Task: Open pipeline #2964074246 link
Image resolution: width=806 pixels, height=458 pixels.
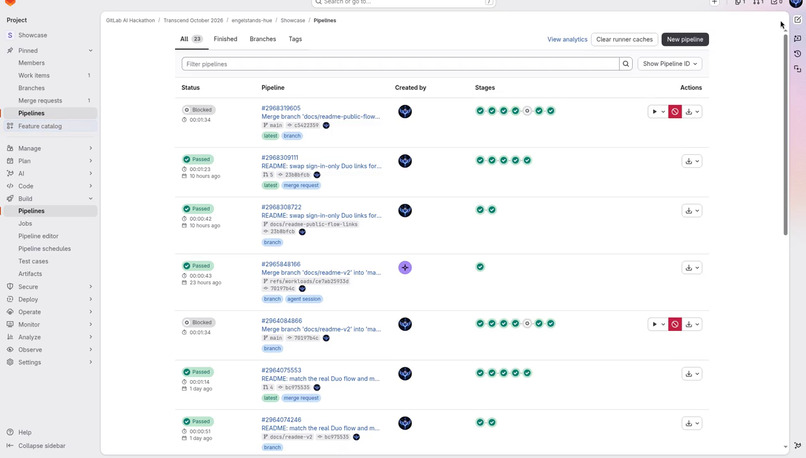Action: (281, 420)
